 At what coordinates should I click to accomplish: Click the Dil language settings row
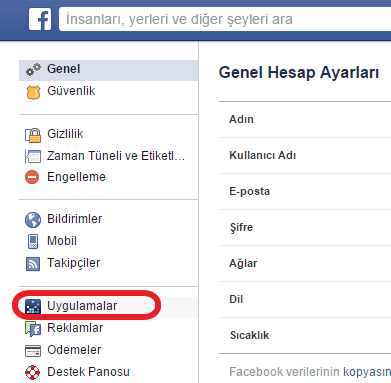305,299
